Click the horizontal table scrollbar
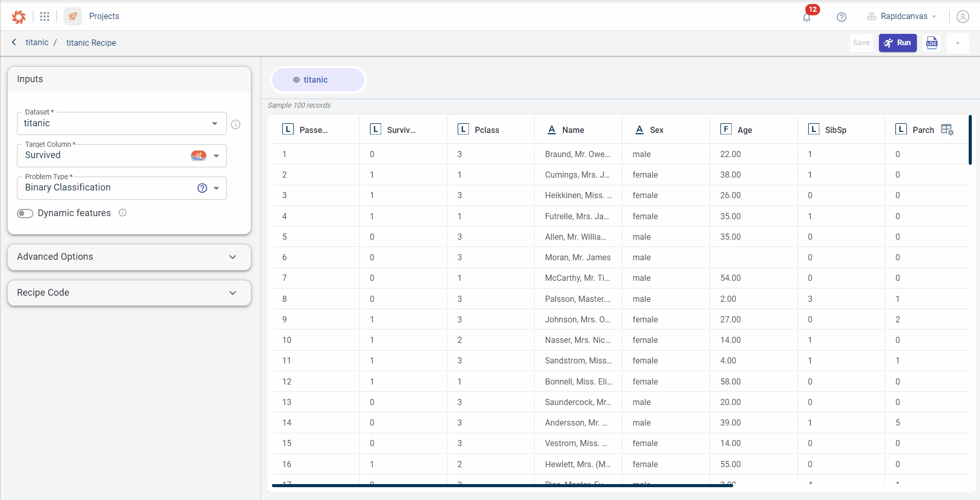This screenshot has width=980, height=500. pyautogui.click(x=502, y=485)
